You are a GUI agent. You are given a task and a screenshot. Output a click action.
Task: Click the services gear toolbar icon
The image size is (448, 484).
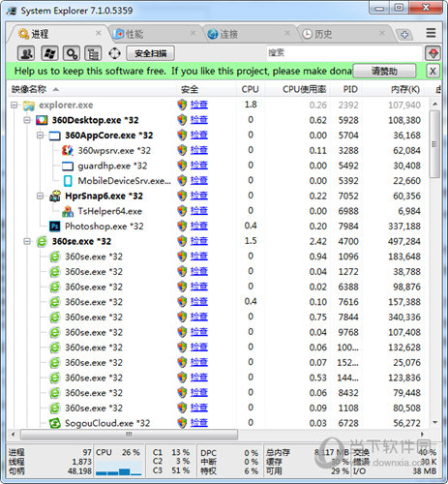72,53
